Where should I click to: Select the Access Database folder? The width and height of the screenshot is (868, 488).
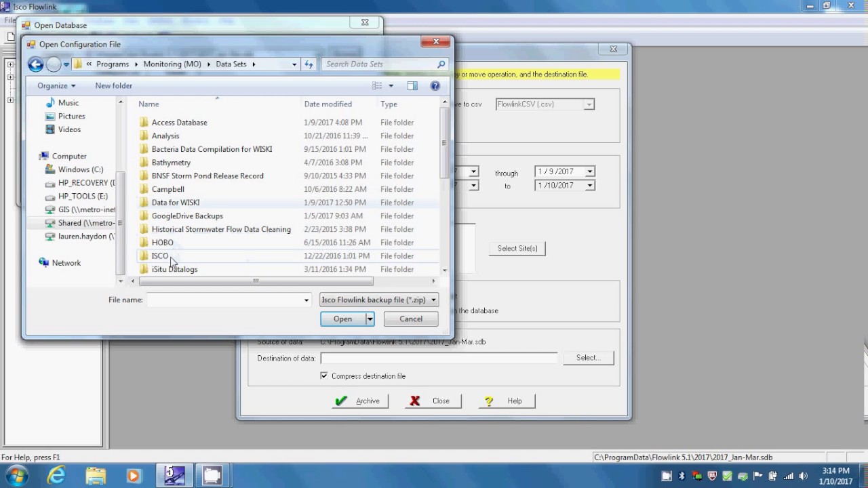pyautogui.click(x=179, y=123)
